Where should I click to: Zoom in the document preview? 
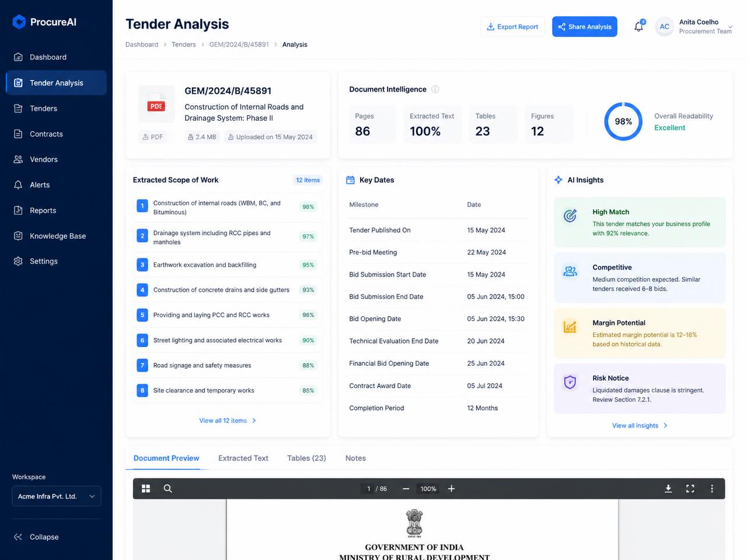pyautogui.click(x=451, y=489)
